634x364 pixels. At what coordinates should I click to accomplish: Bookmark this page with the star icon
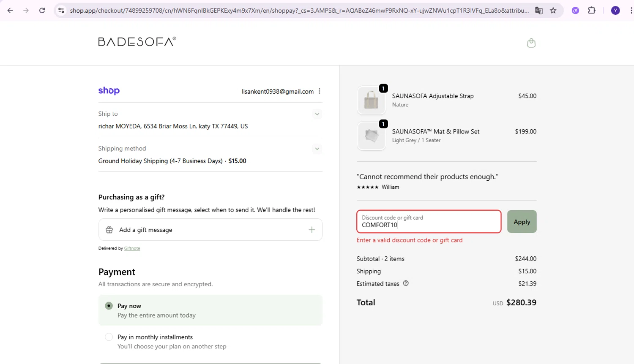point(553,11)
